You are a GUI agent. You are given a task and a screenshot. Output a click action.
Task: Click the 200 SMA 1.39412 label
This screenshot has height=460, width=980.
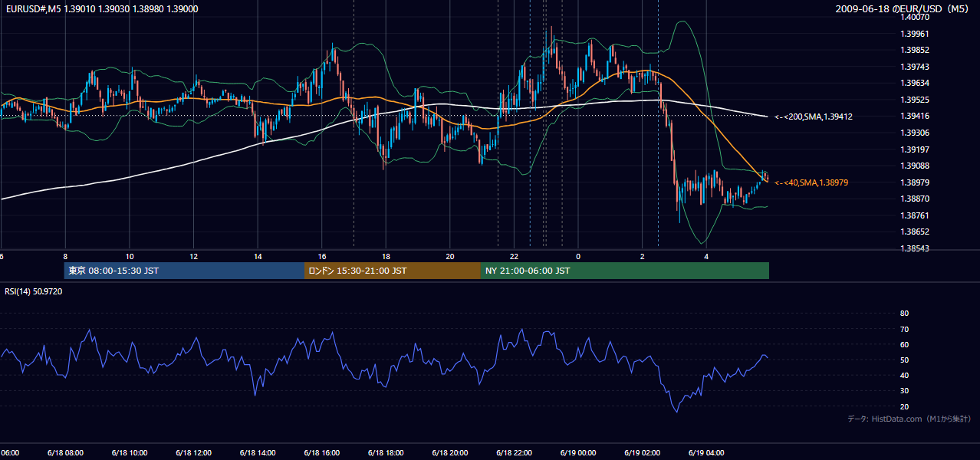(813, 117)
